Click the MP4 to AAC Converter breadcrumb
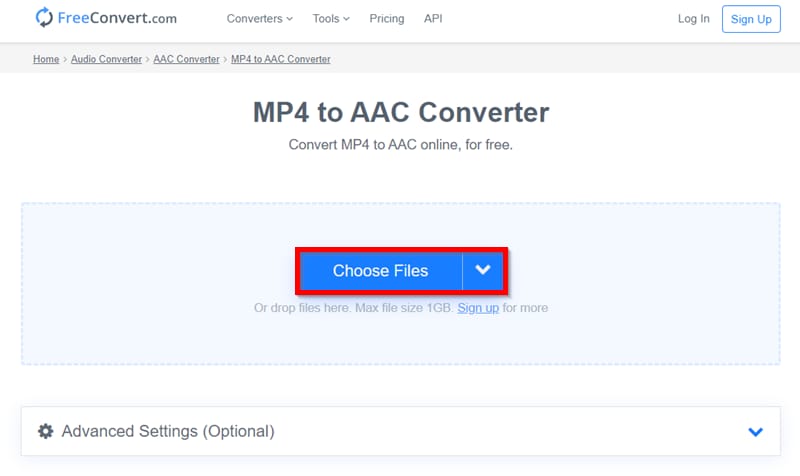 click(x=281, y=59)
